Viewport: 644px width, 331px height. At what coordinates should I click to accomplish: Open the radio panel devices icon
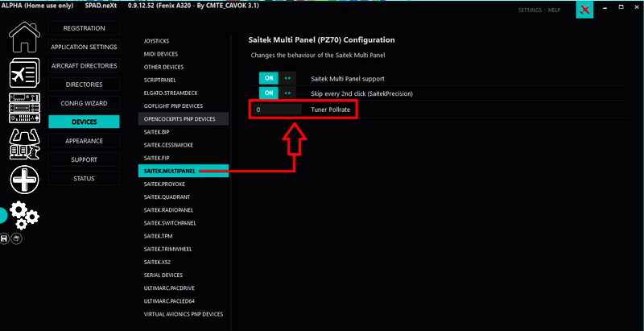point(24,108)
